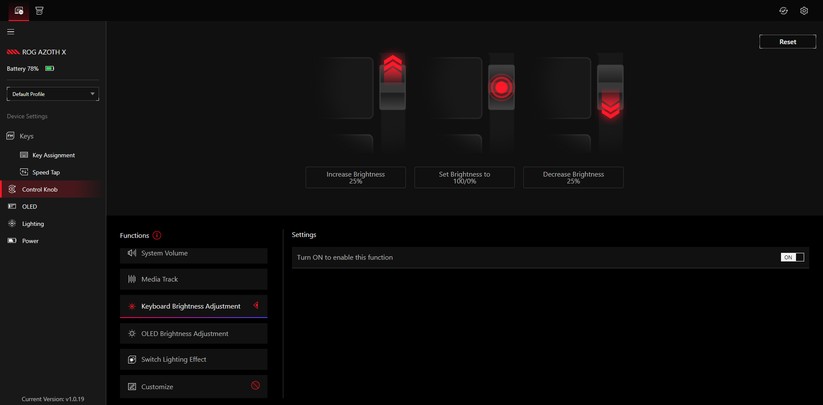Click the knob press red circle graphic
Screen dimensions: 823x405
tap(501, 88)
